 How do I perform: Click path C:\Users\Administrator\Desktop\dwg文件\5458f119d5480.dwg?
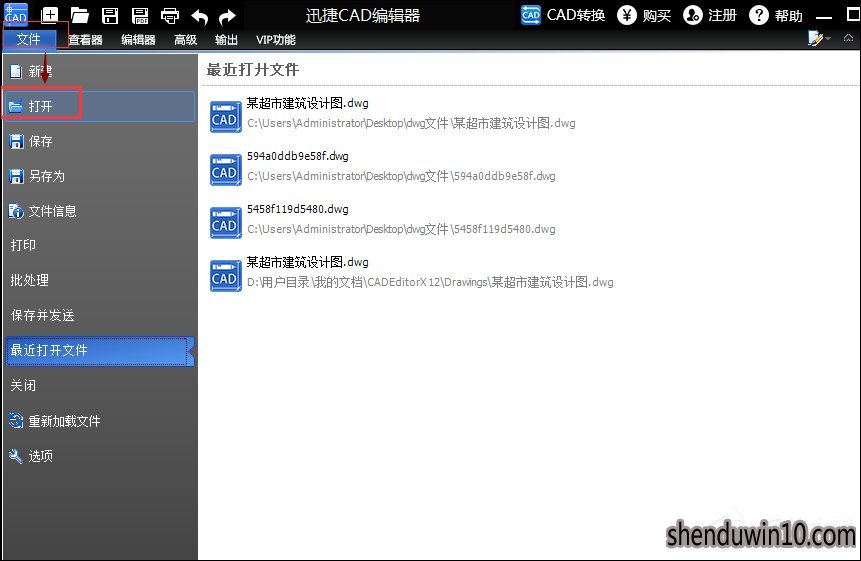coord(401,229)
